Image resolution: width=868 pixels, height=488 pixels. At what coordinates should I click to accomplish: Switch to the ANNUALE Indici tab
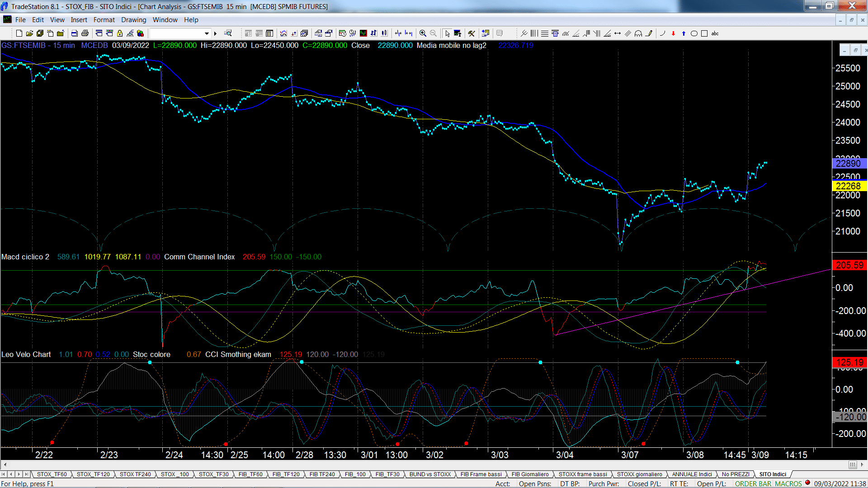pyautogui.click(x=692, y=474)
